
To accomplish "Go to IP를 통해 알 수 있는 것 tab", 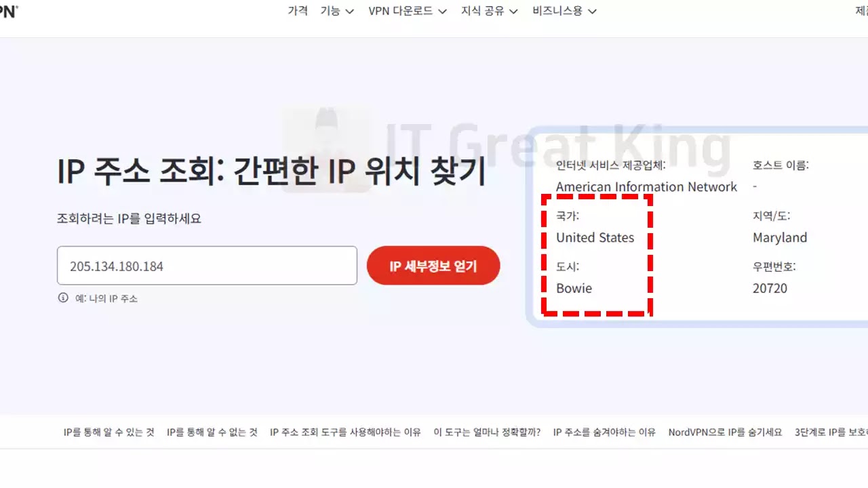I will point(109,432).
